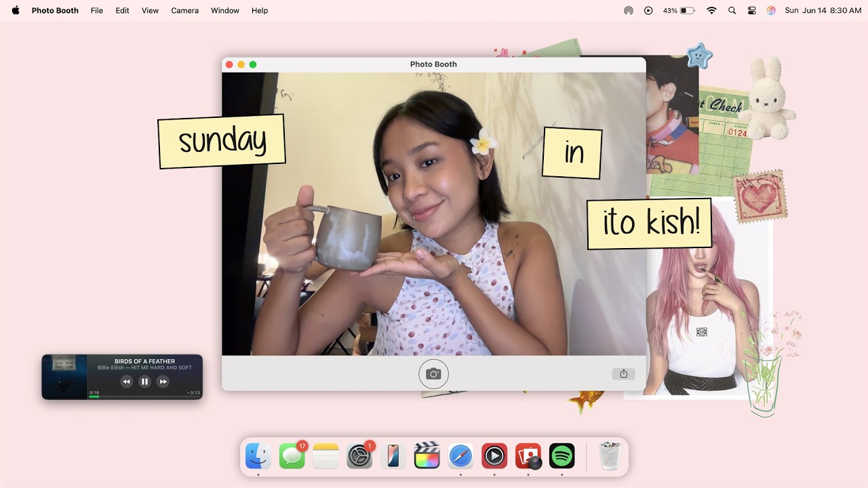Open the Window menu in the menu bar
The height and width of the screenshot is (488, 868).
point(224,10)
